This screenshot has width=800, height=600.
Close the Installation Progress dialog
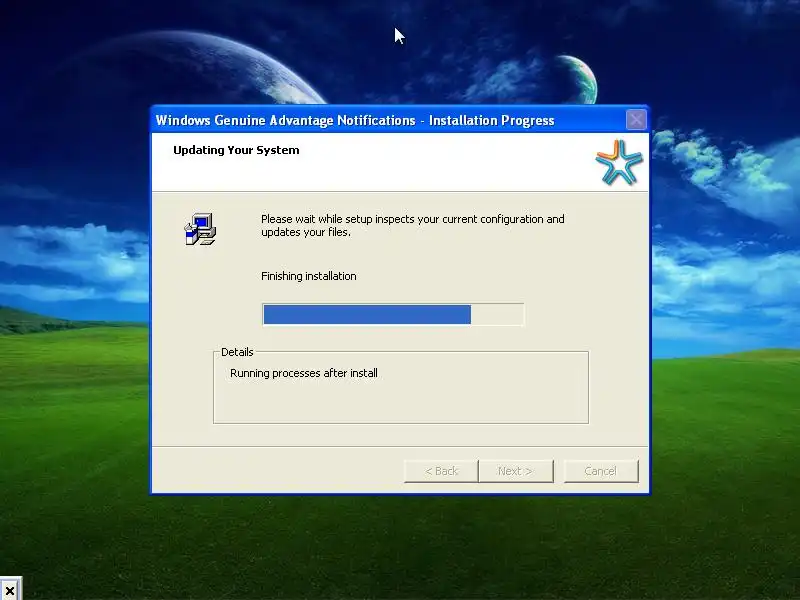point(636,120)
